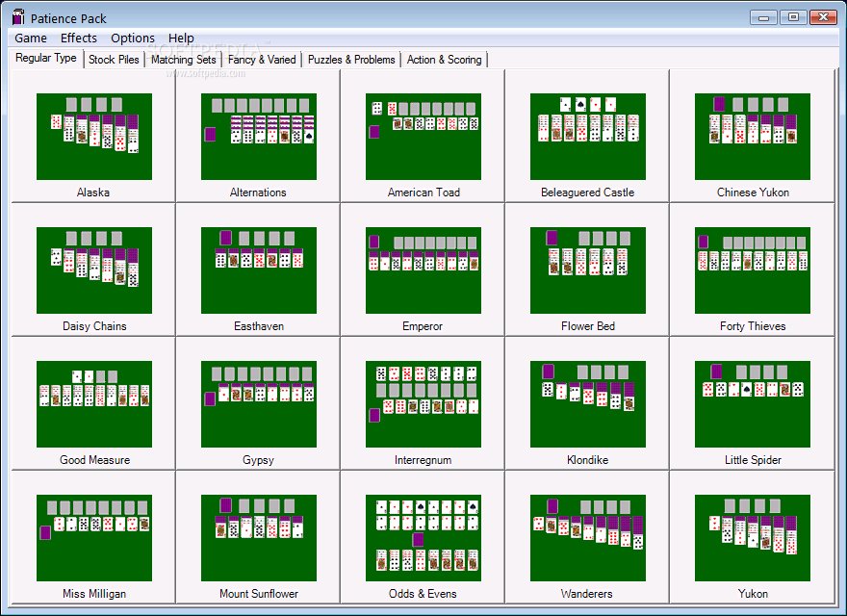The width and height of the screenshot is (847, 616).
Task: Open the Beleaguered Castle game thumbnail
Action: (x=588, y=136)
